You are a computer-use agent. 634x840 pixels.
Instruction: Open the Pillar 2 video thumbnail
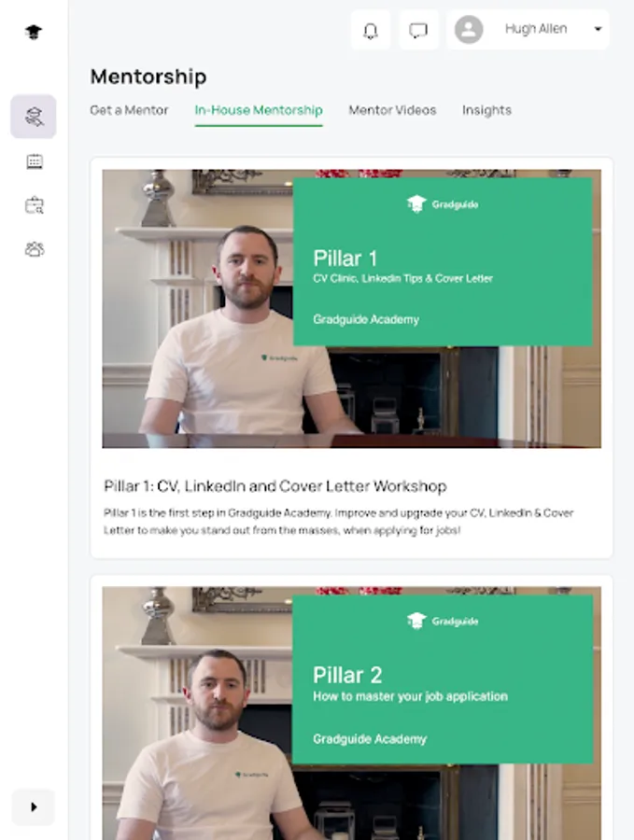[352, 713]
